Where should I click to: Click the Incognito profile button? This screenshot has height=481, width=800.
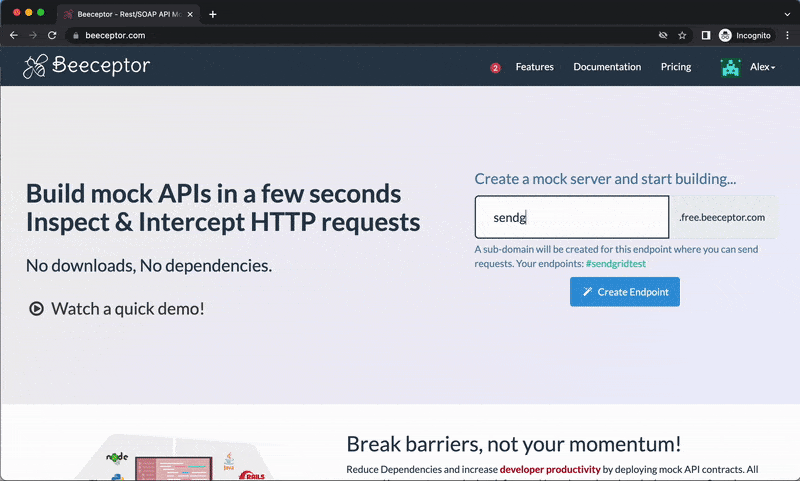coord(745,35)
